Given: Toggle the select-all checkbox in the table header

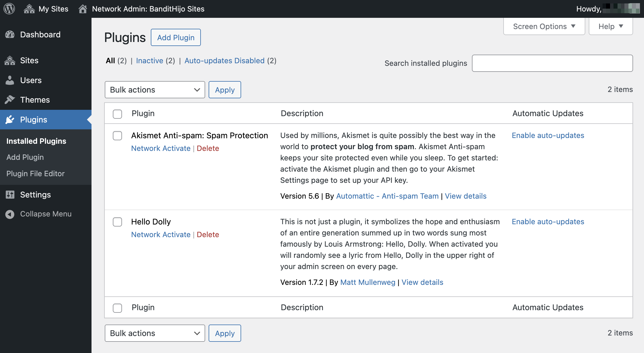Looking at the screenshot, I should click(x=117, y=114).
